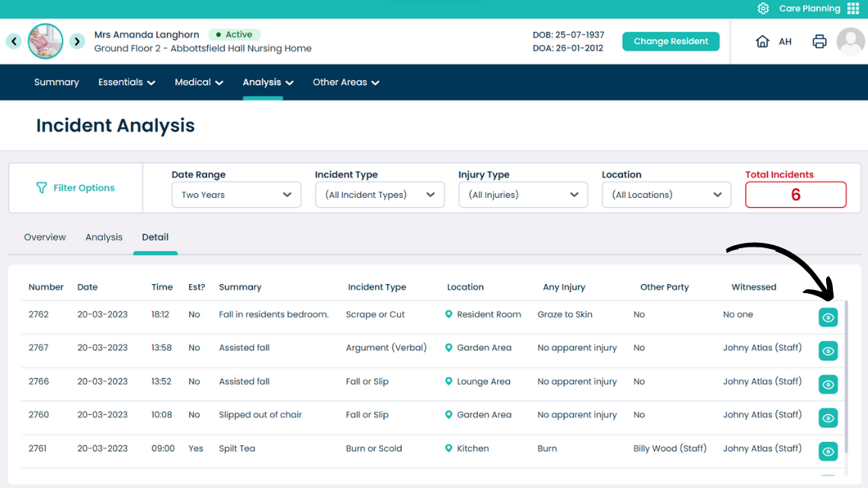This screenshot has width=868, height=488.
Task: View details of incident 2761
Action: click(828, 451)
